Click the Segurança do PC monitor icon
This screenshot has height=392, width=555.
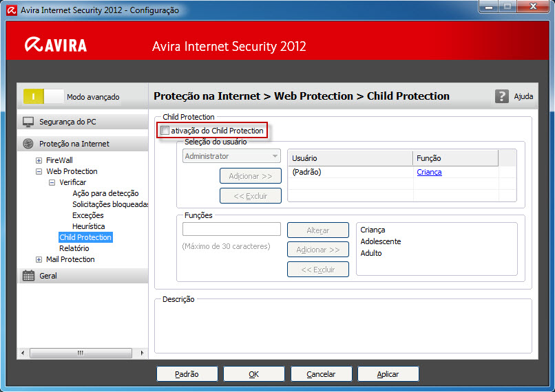tap(28, 122)
